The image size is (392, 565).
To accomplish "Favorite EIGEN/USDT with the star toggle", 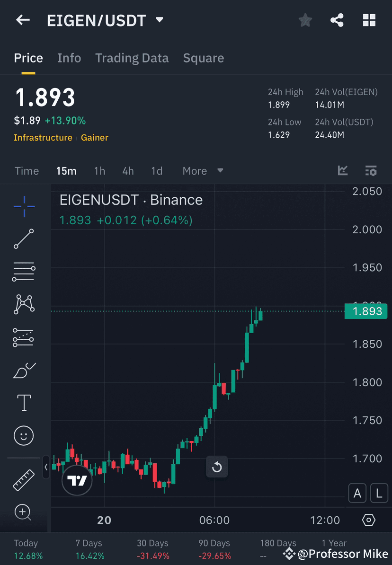I will pos(305,20).
